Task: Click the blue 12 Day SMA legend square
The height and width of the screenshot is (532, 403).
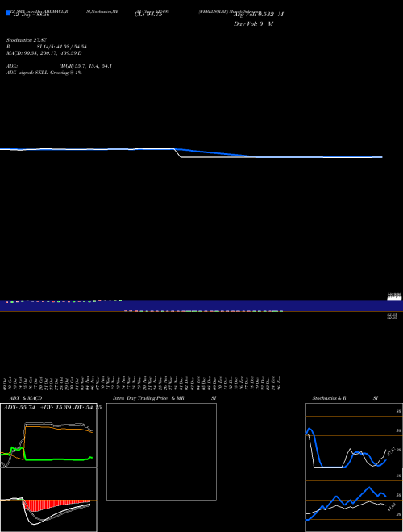Action: pyautogui.click(x=8, y=13)
